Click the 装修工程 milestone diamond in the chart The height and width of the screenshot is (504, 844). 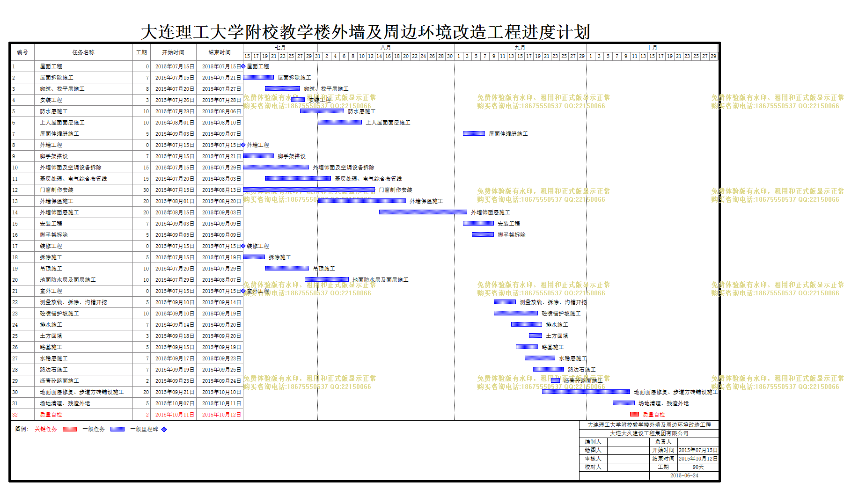pyautogui.click(x=243, y=246)
